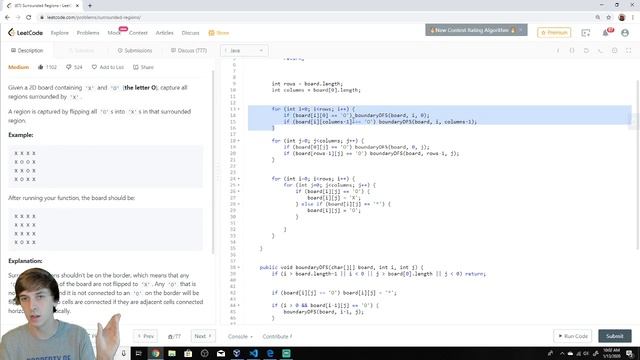
Task: Click the Share button
Action: pyautogui.click(x=143, y=67)
